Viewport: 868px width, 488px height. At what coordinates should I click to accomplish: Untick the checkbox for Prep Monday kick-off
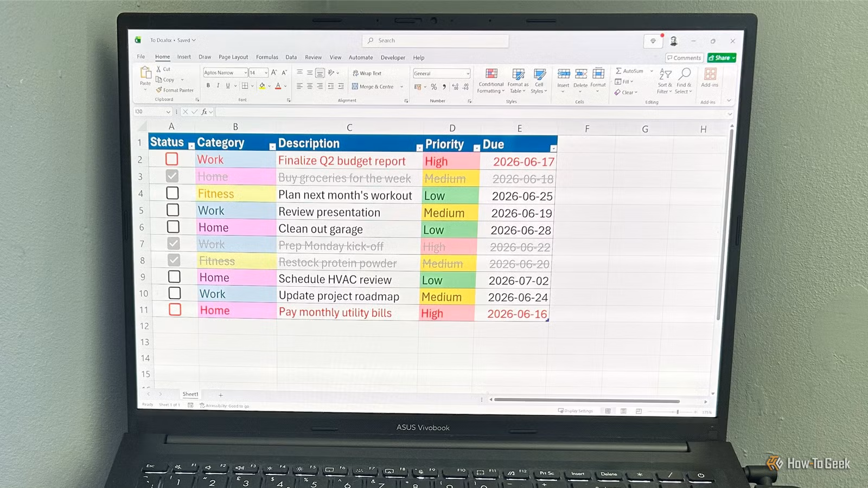174,243
